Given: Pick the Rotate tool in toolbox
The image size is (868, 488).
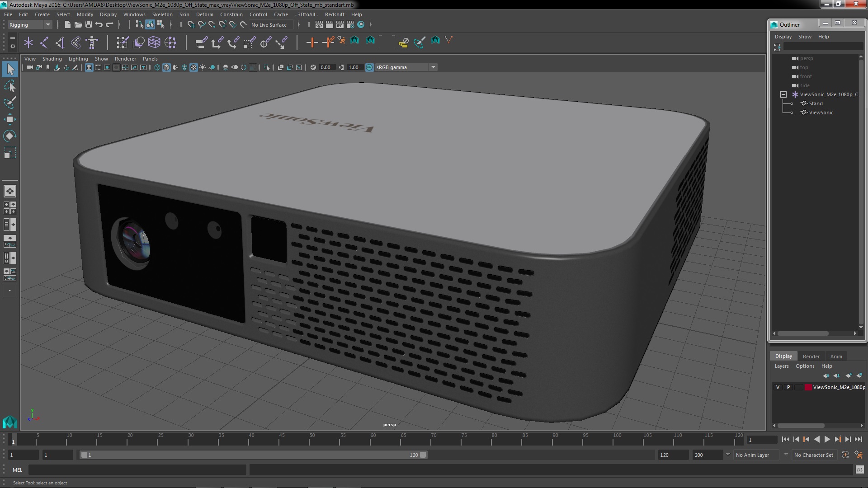Looking at the screenshot, I should point(10,136).
